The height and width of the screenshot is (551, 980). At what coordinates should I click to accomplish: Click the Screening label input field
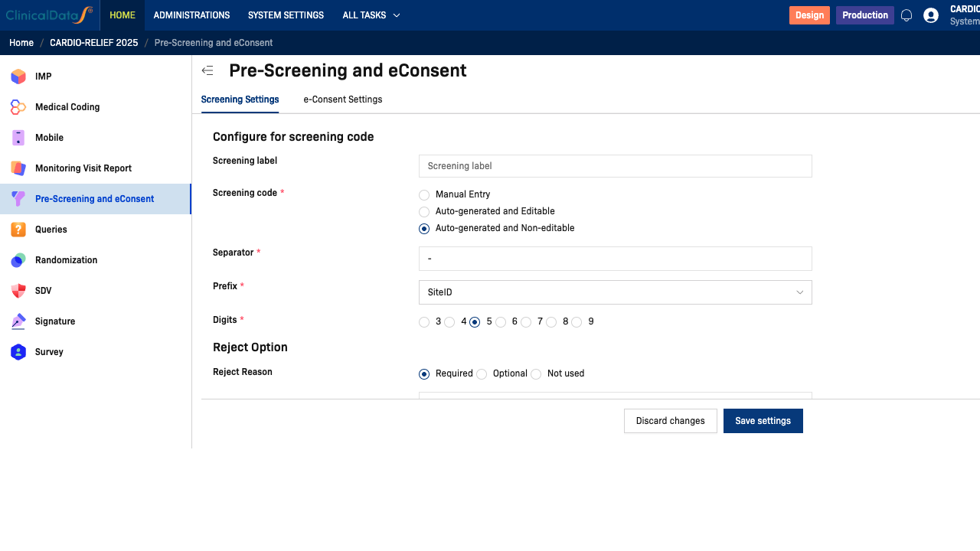(x=615, y=165)
